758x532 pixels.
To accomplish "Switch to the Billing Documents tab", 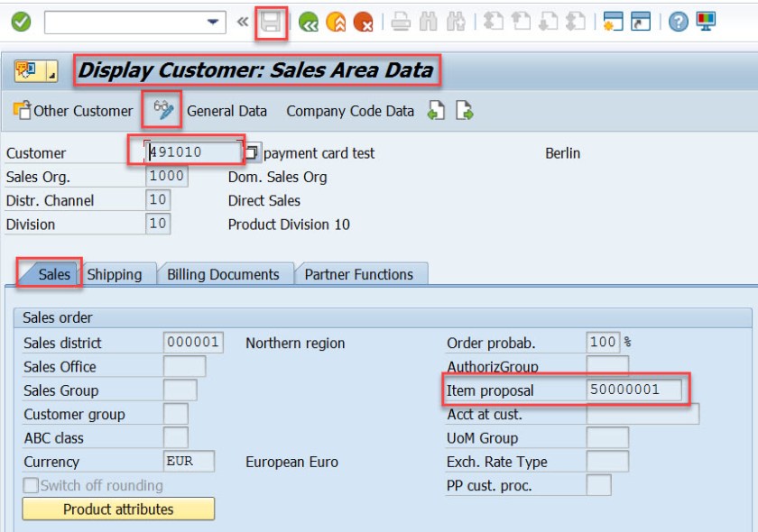I will tap(223, 274).
